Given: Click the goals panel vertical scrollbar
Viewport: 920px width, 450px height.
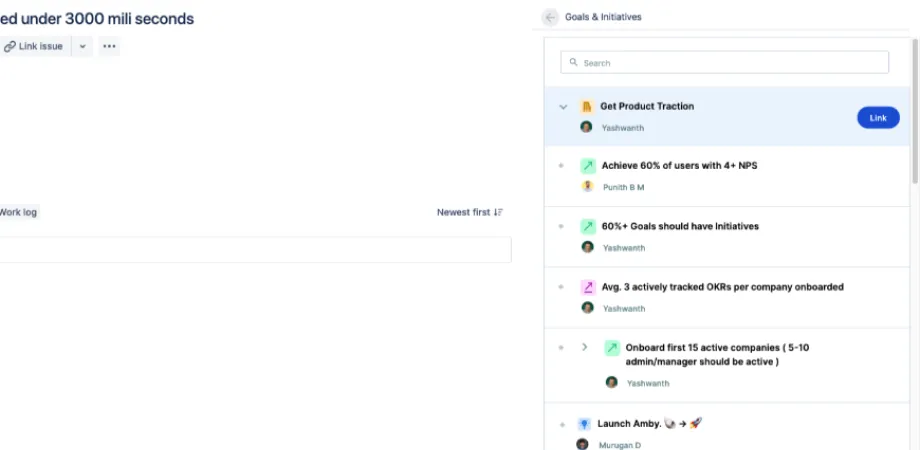Looking at the screenshot, I should coord(914,111).
